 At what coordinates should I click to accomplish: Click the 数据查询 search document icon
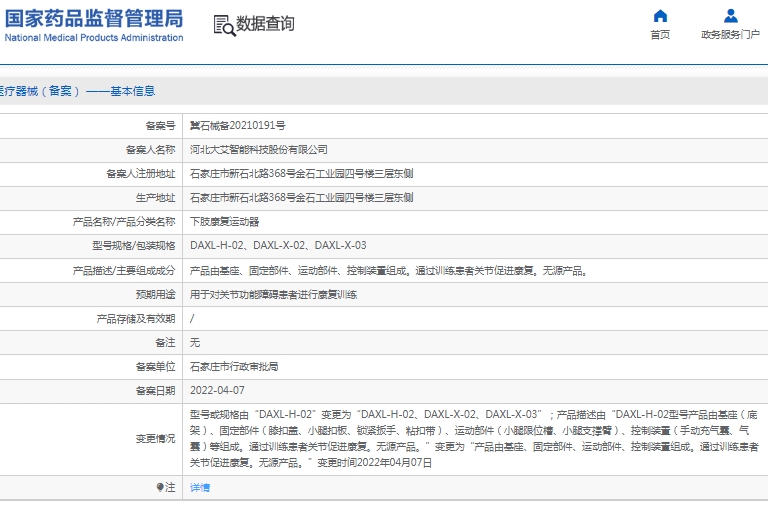[224, 25]
